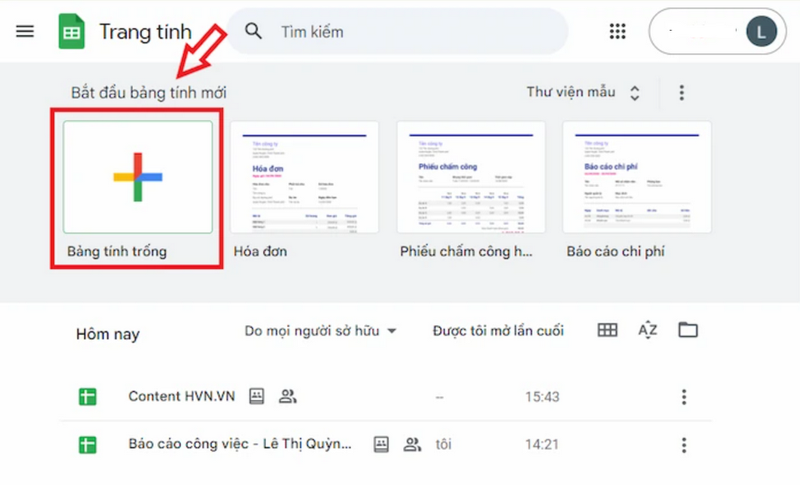
Task: Open the Phiếu chấm công template thumbnail
Action: [x=471, y=177]
